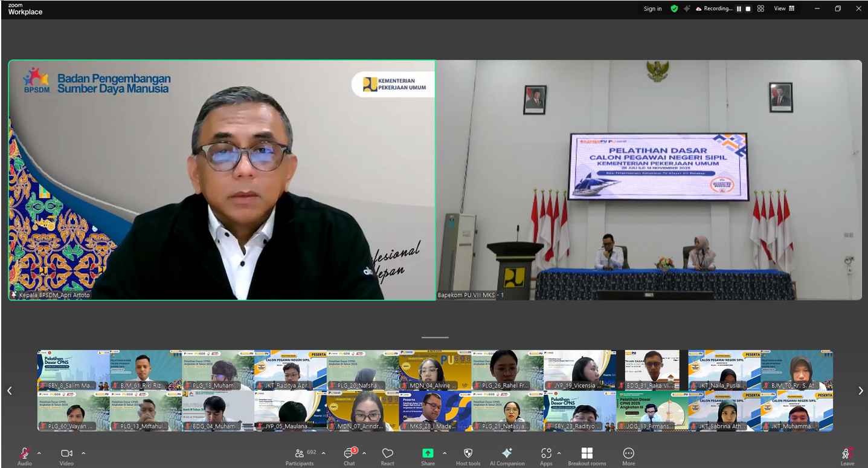Select JKT_Naila_Pusla participant thumbnail

point(724,370)
